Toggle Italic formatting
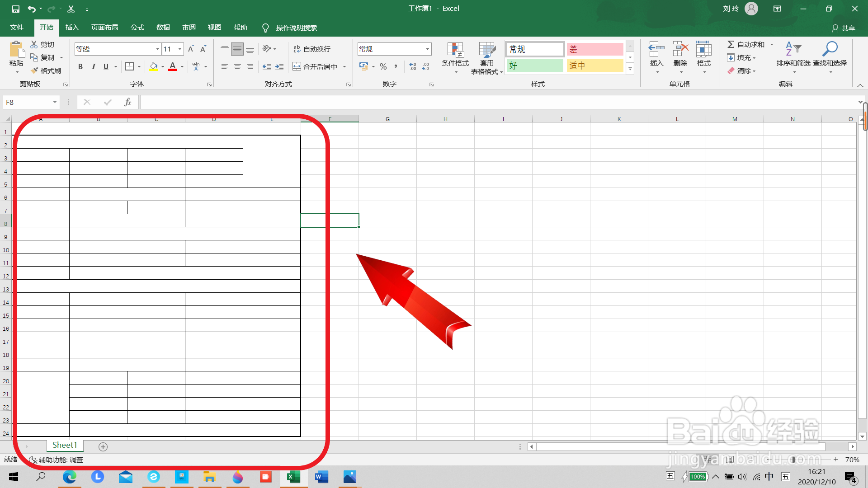Viewport: 868px width, 488px height. (93, 66)
